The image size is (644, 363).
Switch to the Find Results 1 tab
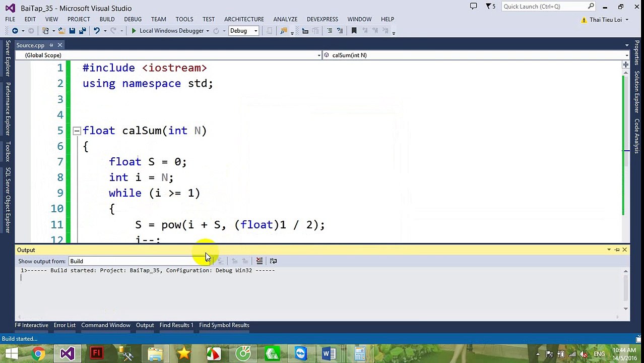tap(176, 325)
